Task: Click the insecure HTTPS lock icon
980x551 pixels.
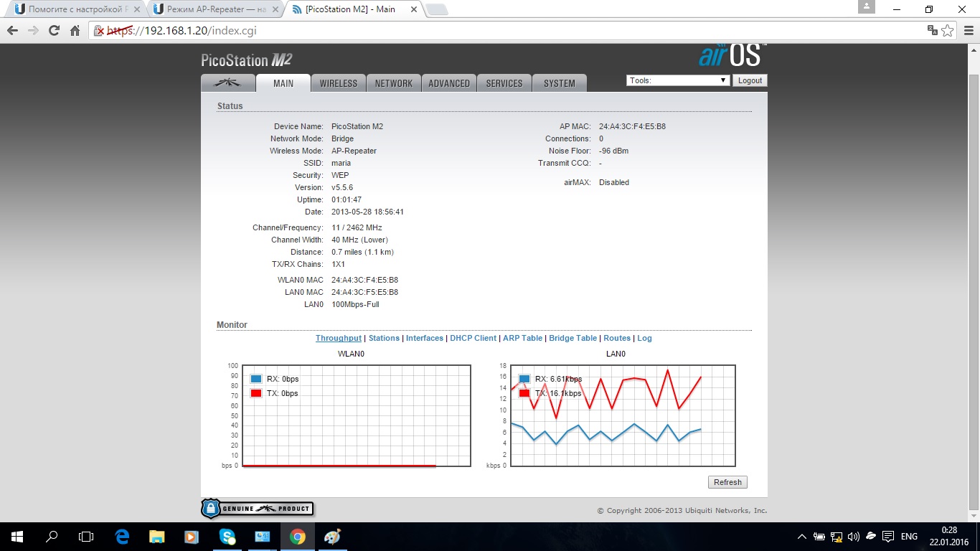Action: (x=100, y=31)
